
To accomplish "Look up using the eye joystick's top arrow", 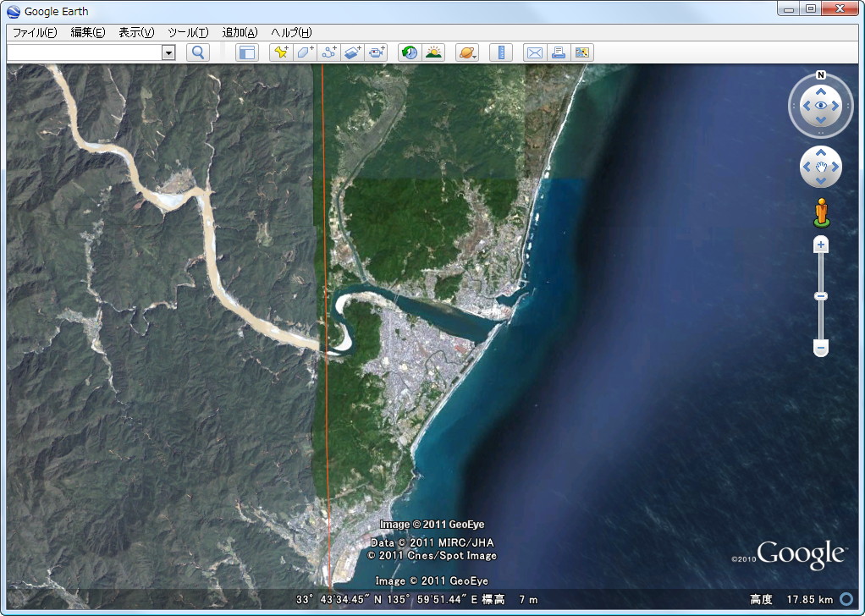I will (821, 91).
